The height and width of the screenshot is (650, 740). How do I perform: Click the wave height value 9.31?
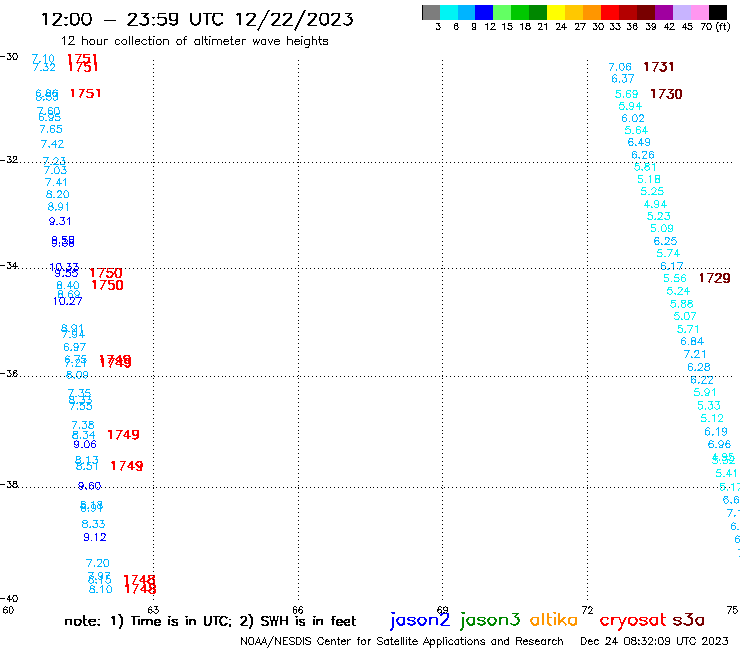click(x=60, y=221)
